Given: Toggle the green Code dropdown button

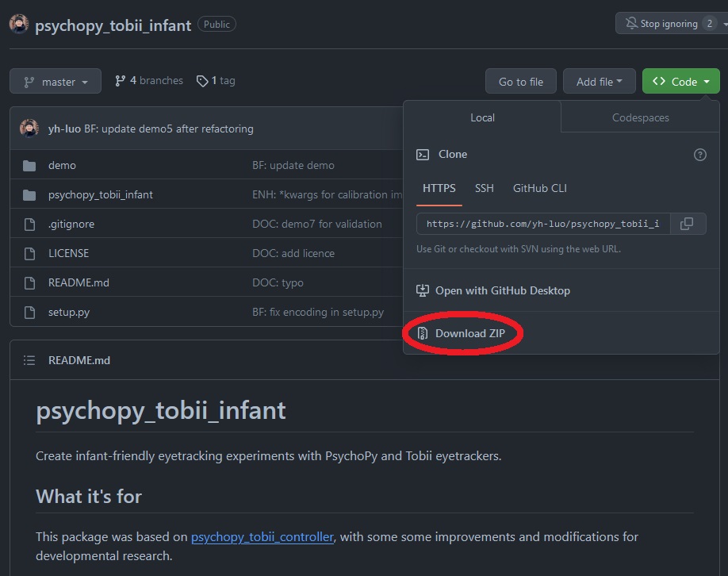Looking at the screenshot, I should tap(680, 81).
